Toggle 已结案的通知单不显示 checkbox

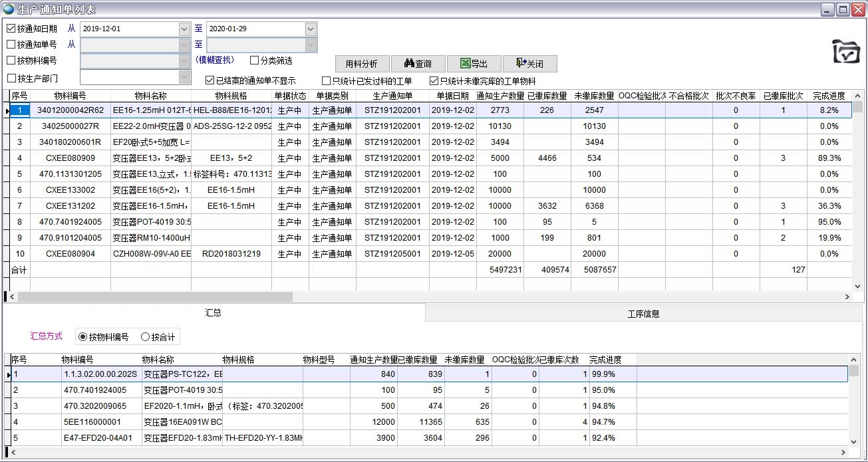point(210,81)
